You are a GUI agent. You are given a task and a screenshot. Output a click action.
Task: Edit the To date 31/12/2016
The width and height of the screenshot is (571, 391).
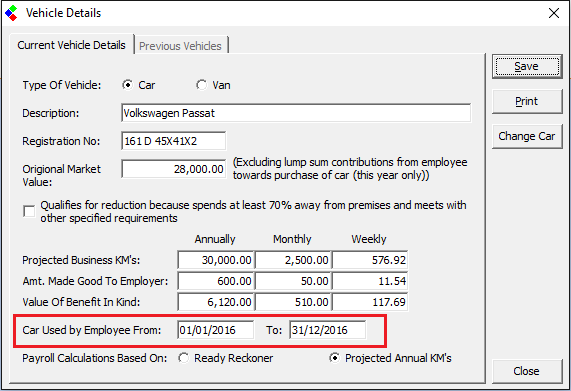328,330
